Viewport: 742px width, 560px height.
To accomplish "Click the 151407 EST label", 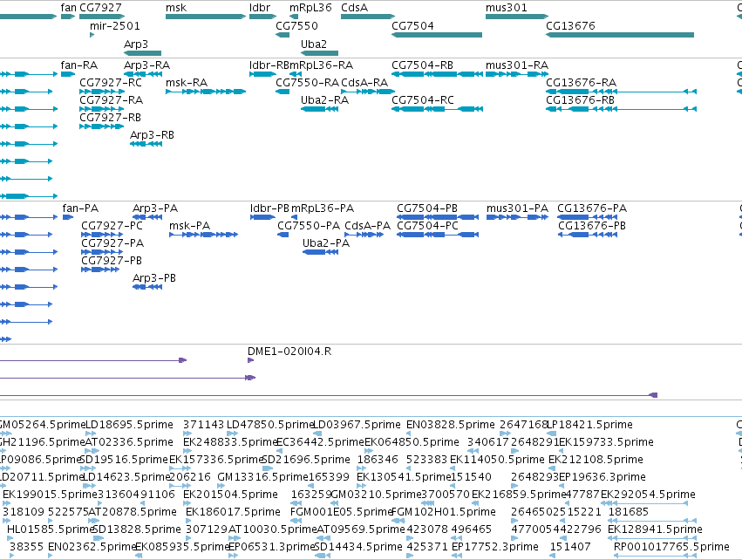I will (x=570, y=547).
